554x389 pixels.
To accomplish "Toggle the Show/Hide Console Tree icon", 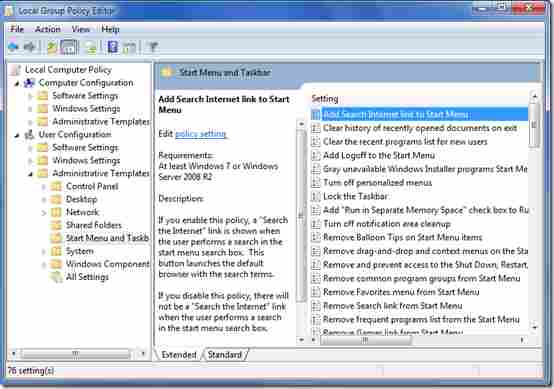I will point(69,47).
